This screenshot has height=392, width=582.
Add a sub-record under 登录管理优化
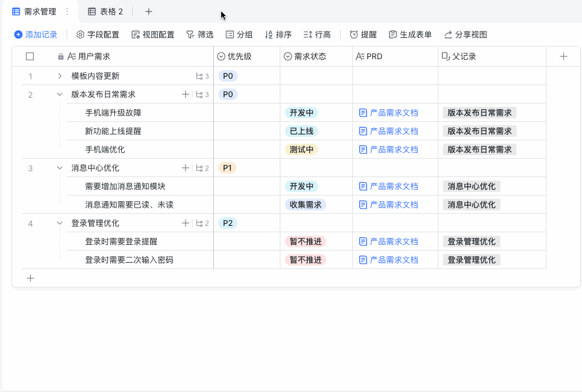(186, 223)
